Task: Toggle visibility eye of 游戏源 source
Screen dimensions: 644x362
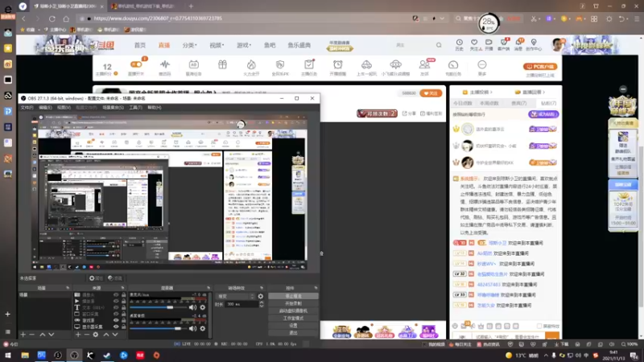Action: click(116, 320)
